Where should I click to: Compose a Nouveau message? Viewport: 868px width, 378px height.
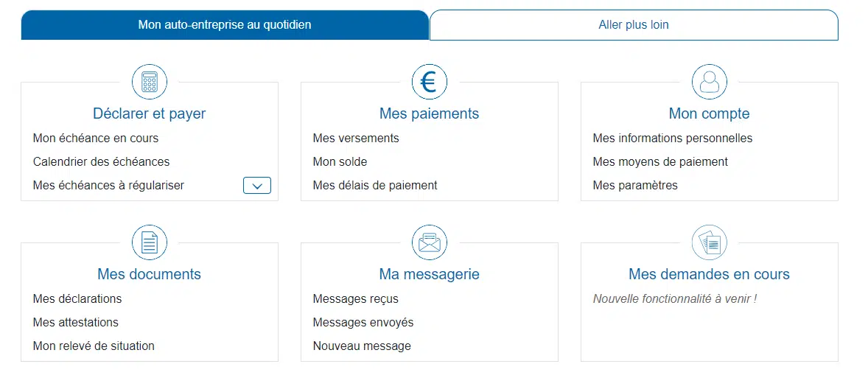362,346
